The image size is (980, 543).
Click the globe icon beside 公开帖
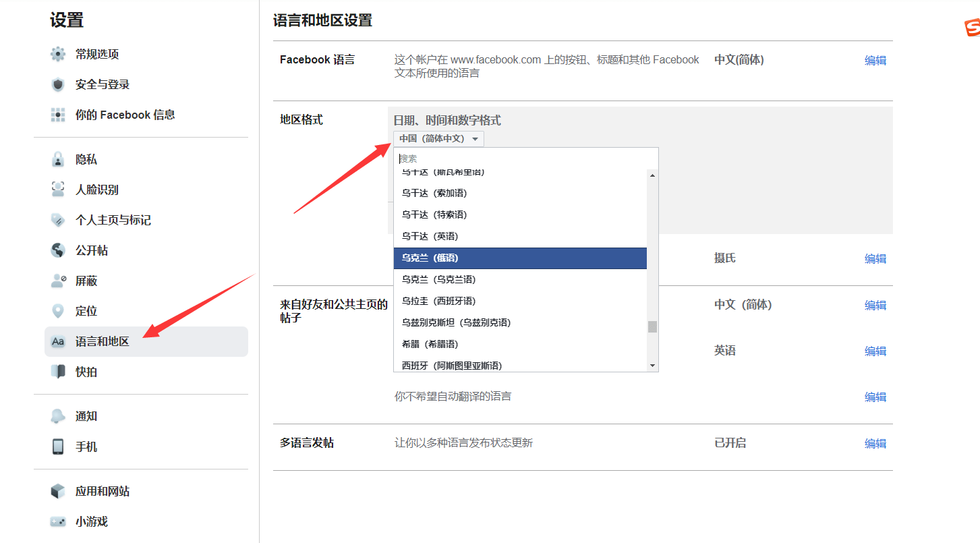point(58,250)
